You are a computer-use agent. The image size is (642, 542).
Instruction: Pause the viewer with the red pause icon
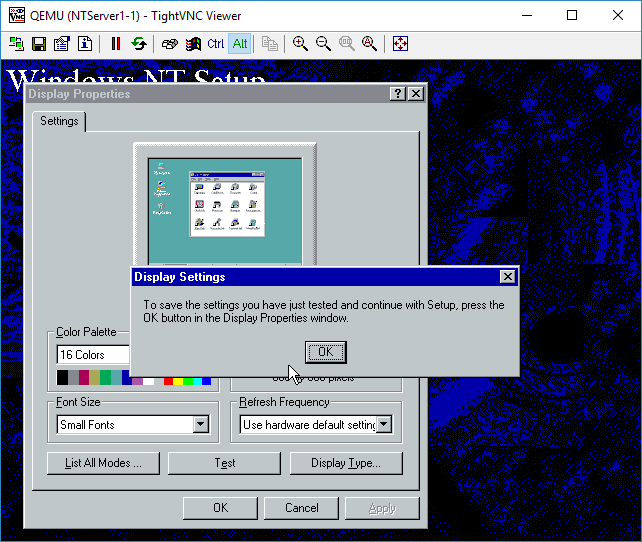(116, 44)
